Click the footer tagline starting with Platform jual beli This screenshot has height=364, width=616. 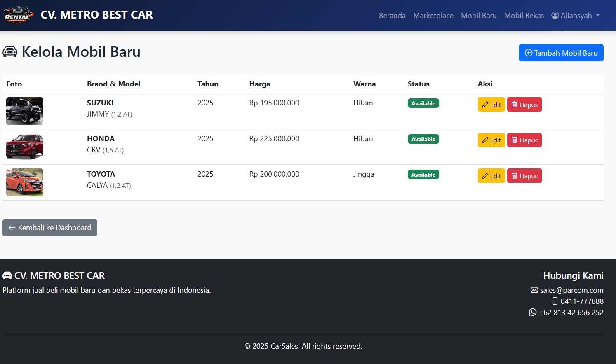tap(107, 290)
